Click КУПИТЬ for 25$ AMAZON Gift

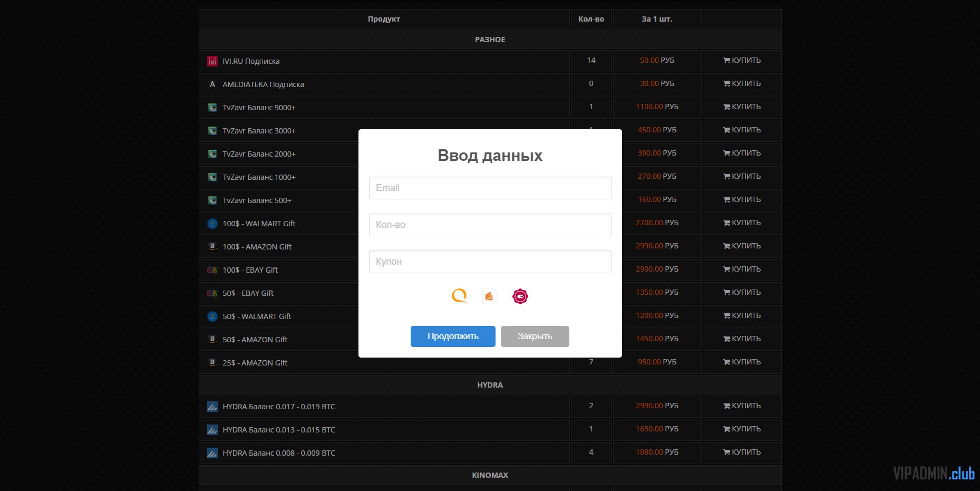pyautogui.click(x=742, y=362)
